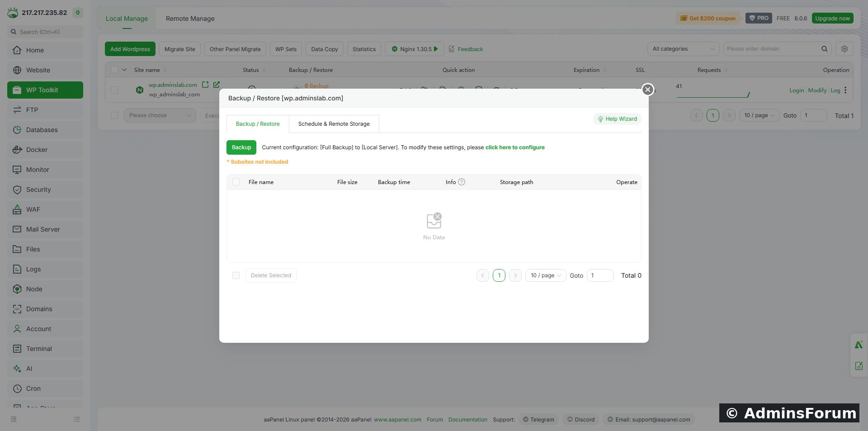Click the Mail Server envelope icon
The width and height of the screenshot is (868, 431).
click(17, 229)
